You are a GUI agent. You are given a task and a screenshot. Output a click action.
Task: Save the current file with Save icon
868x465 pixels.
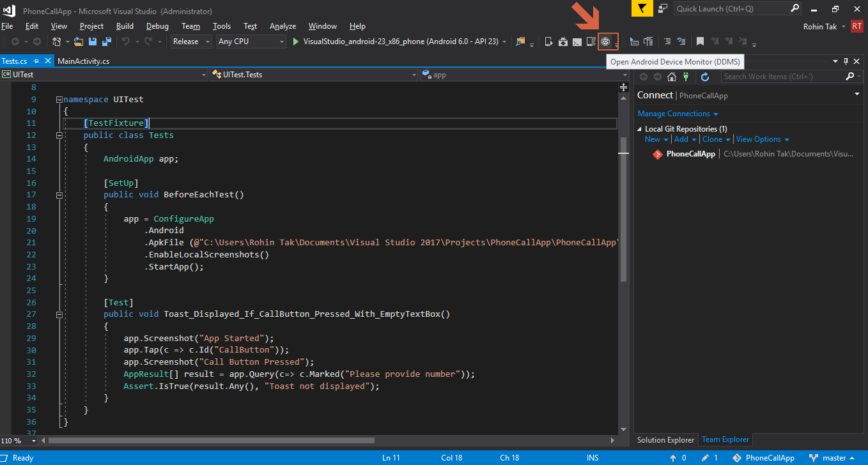pos(93,42)
